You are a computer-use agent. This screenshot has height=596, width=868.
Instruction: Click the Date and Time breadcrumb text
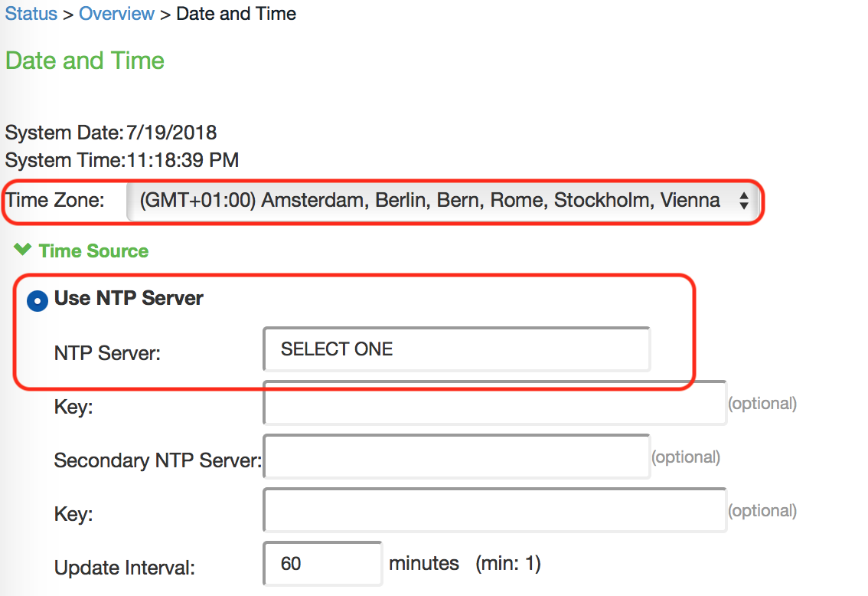[236, 14]
